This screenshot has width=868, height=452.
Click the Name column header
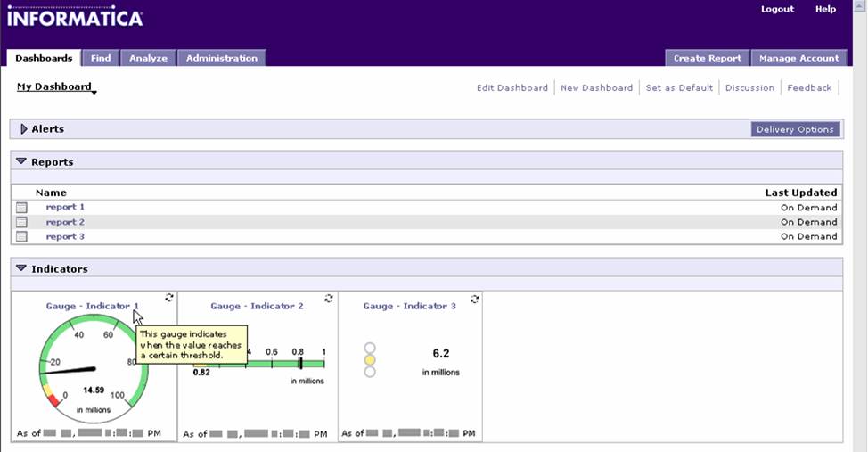click(51, 193)
